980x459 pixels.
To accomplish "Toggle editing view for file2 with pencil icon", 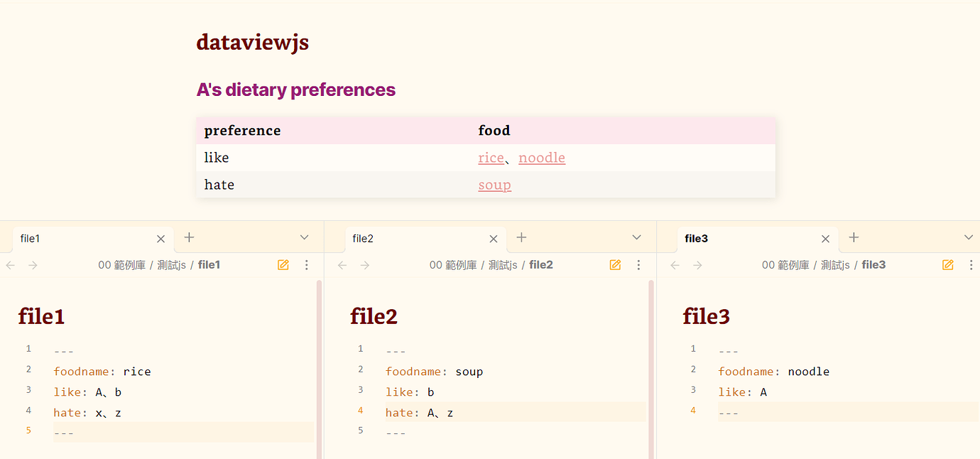I will click(615, 264).
